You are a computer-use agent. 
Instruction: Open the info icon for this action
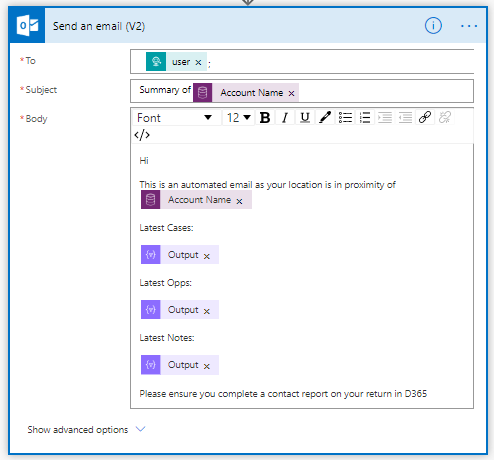[433, 26]
